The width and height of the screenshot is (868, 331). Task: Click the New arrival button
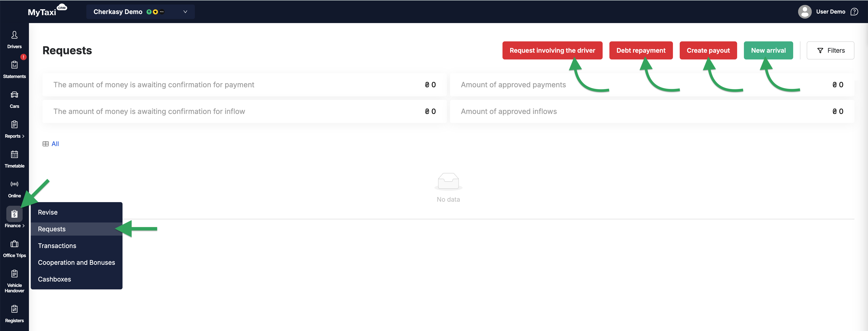(768, 51)
